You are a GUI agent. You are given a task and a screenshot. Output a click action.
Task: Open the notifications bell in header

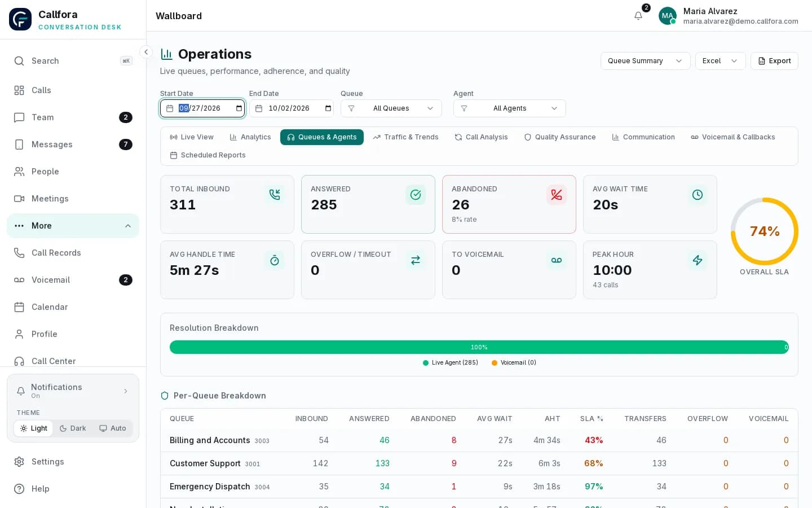[638, 16]
